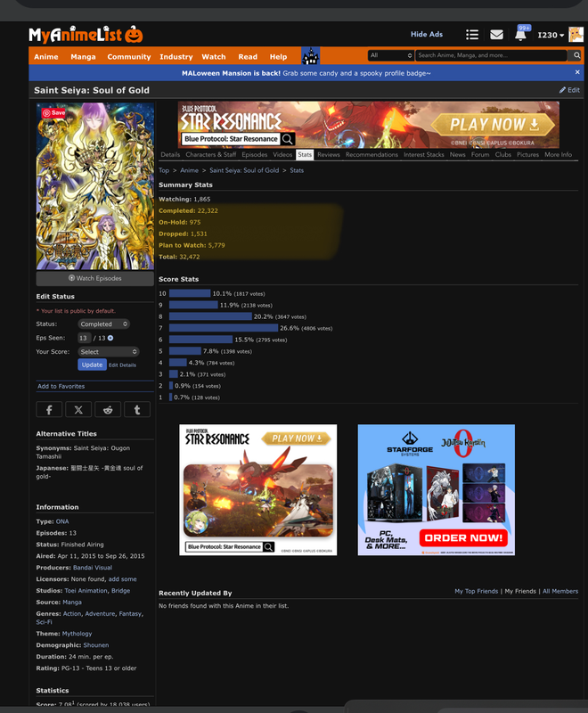588x713 pixels.
Task: Close the MALoween Mansion banner
Action: 577,72
